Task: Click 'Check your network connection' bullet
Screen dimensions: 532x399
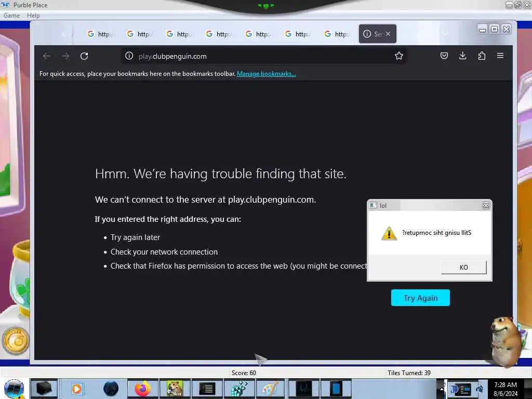Action: (164, 252)
